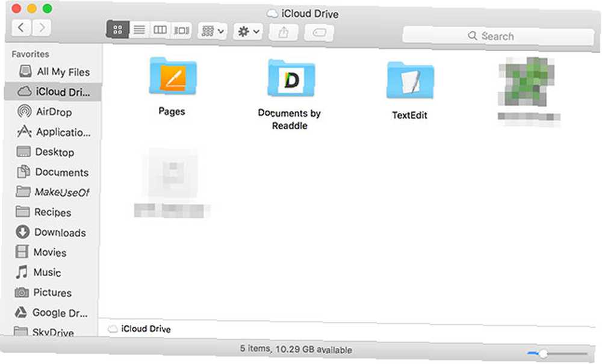Click the Desktop sidebar icon
This screenshot has height=364, width=602.
pos(23,152)
